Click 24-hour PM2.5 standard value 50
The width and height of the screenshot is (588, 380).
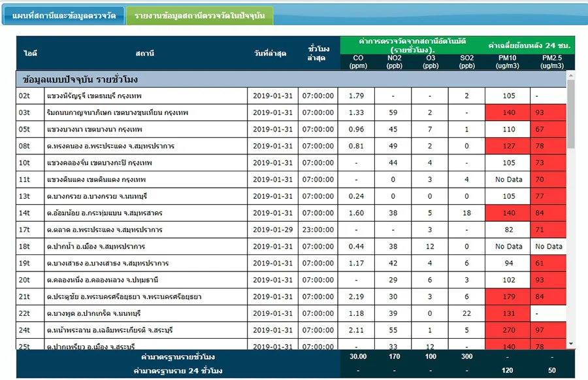coord(552,371)
